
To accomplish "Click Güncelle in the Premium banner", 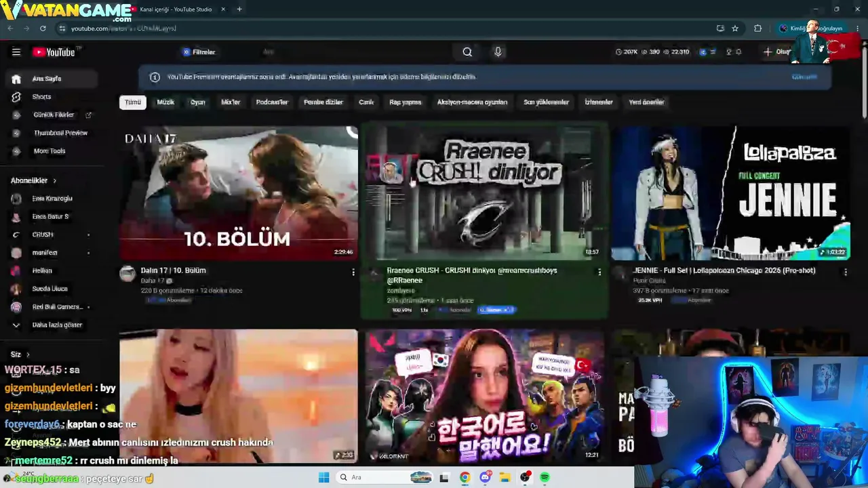I will (x=804, y=77).
